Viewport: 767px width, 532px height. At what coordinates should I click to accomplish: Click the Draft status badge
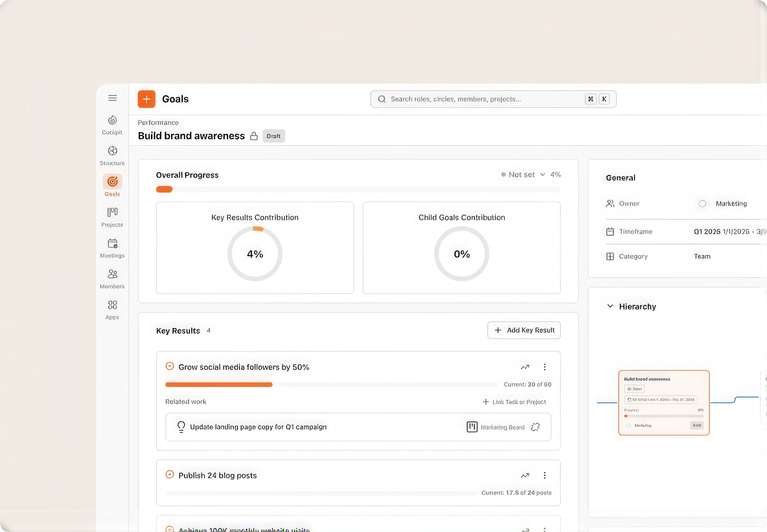[x=274, y=136]
